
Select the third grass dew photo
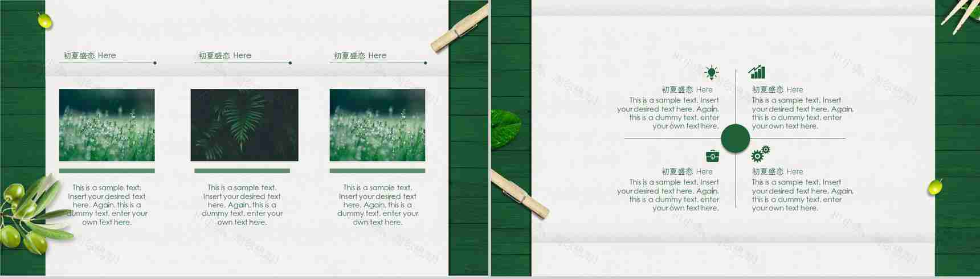(377, 125)
